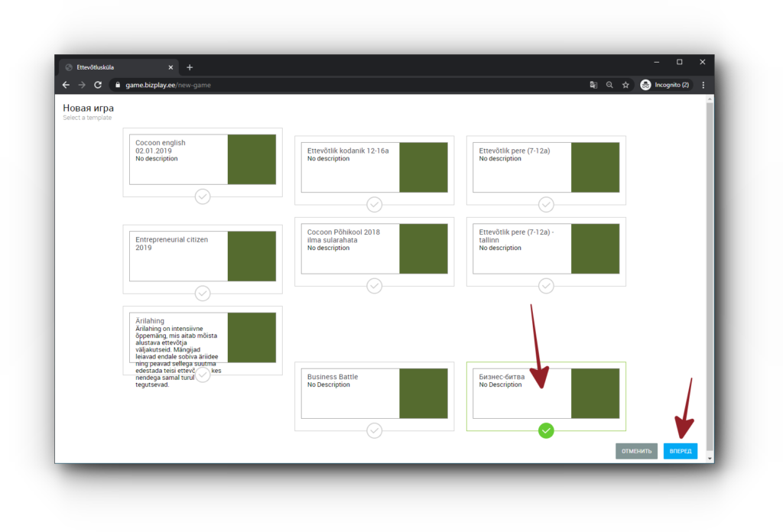Reload the page with refresh icon

98,85
